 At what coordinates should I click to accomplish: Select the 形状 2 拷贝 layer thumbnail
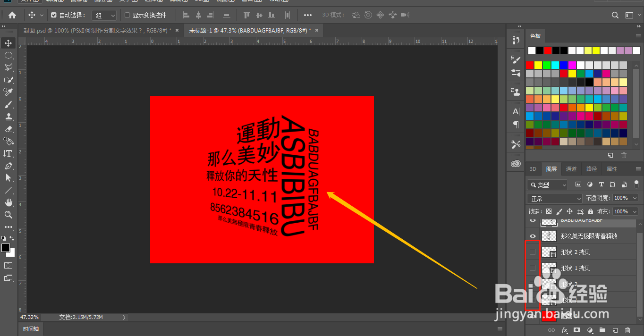click(549, 252)
